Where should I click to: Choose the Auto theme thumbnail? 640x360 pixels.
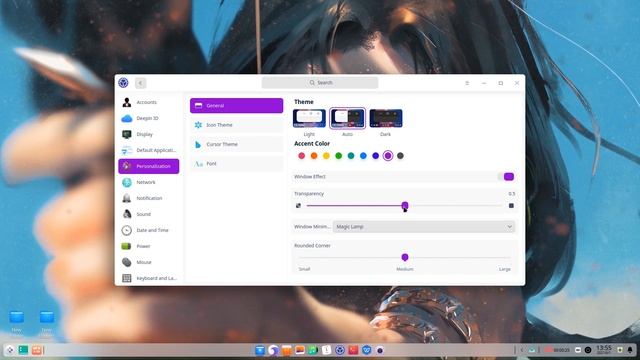point(347,118)
